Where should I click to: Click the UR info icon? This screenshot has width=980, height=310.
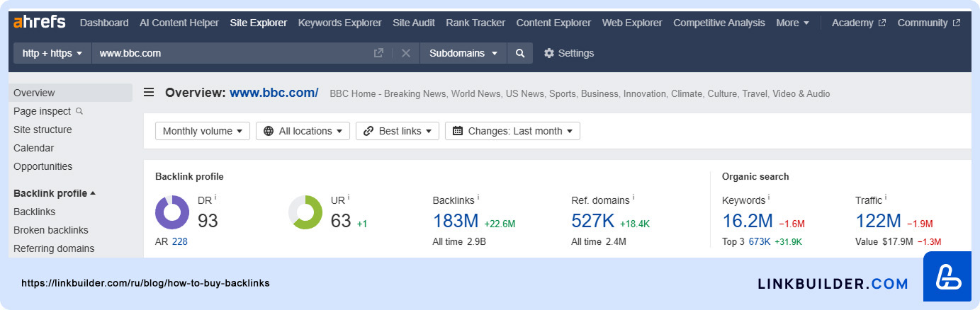tap(349, 198)
